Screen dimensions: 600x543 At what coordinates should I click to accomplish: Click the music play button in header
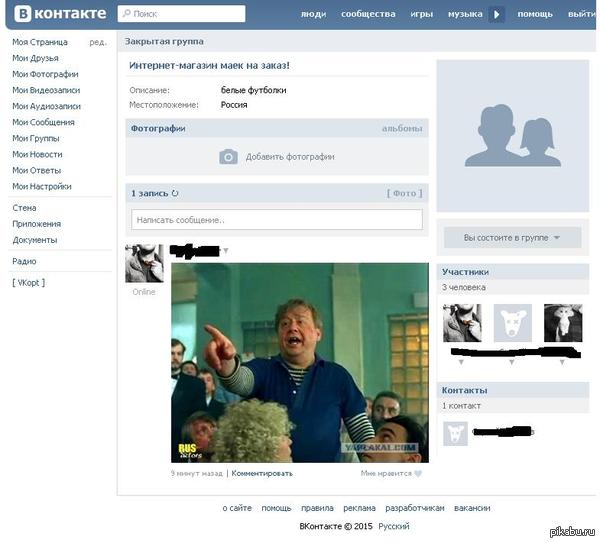click(497, 15)
